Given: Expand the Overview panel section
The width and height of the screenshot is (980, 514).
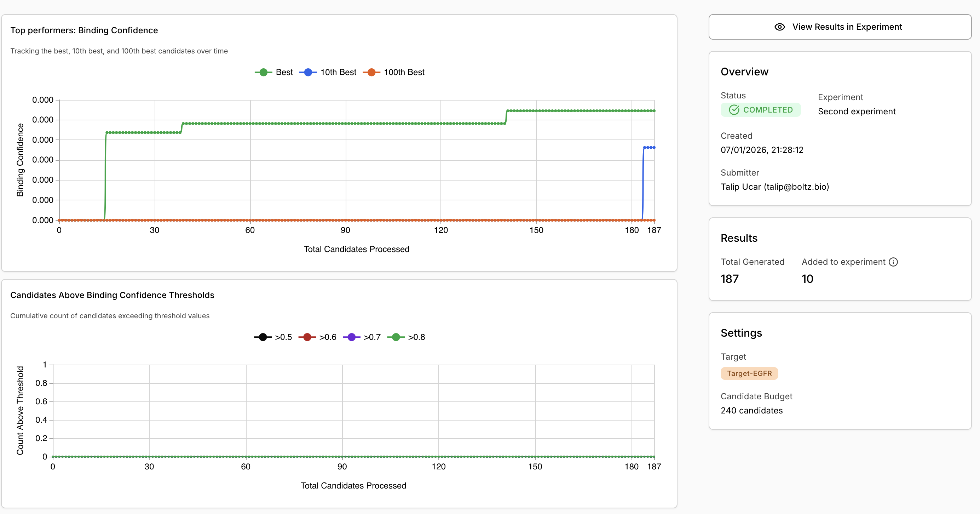Looking at the screenshot, I should coord(744,71).
